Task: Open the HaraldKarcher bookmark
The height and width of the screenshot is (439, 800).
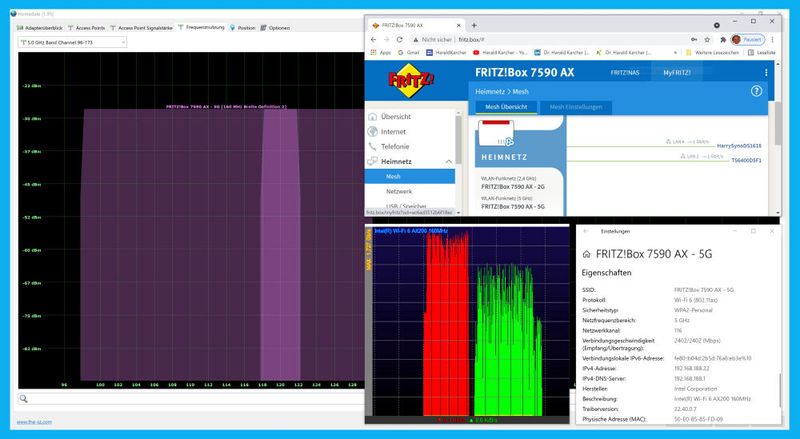Action: [x=446, y=53]
